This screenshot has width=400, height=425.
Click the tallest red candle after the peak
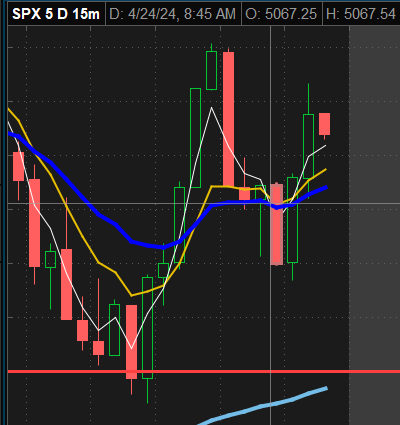pyautogui.click(x=228, y=119)
